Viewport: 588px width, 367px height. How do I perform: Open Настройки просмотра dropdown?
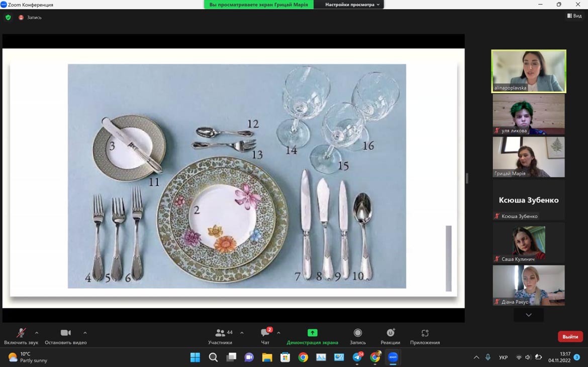352,5
